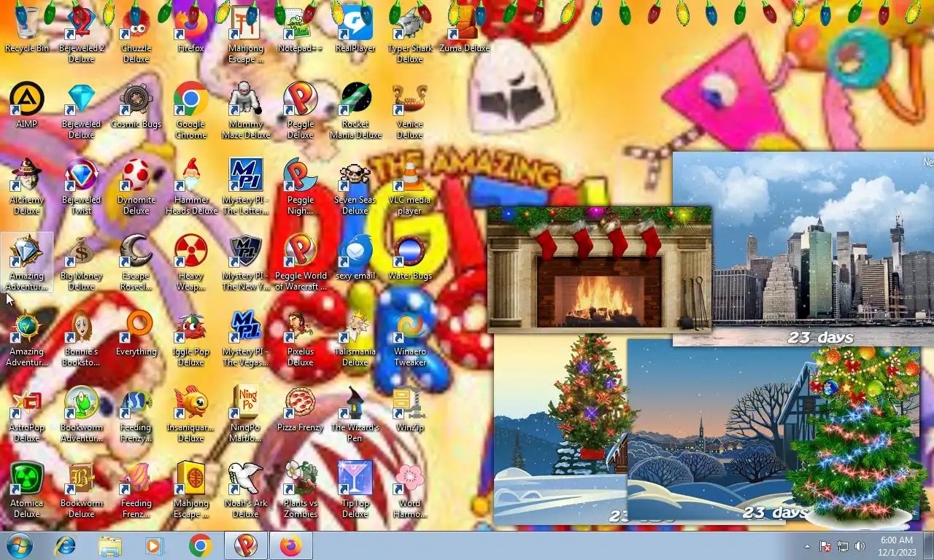This screenshot has width=934, height=560.
Task: Select the Big Money Deluxe icon
Action: (x=82, y=262)
